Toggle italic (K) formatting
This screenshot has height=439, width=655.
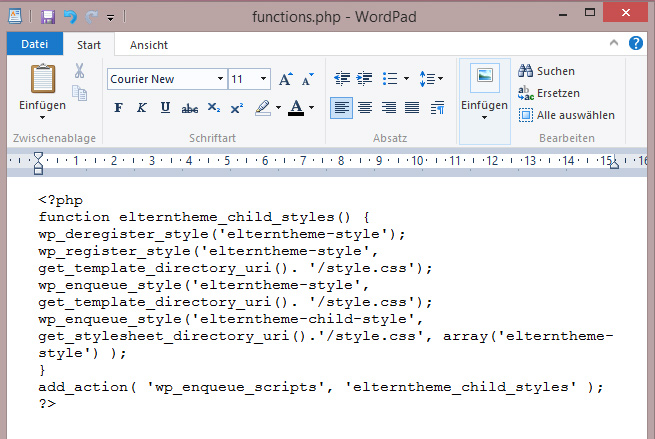point(142,108)
